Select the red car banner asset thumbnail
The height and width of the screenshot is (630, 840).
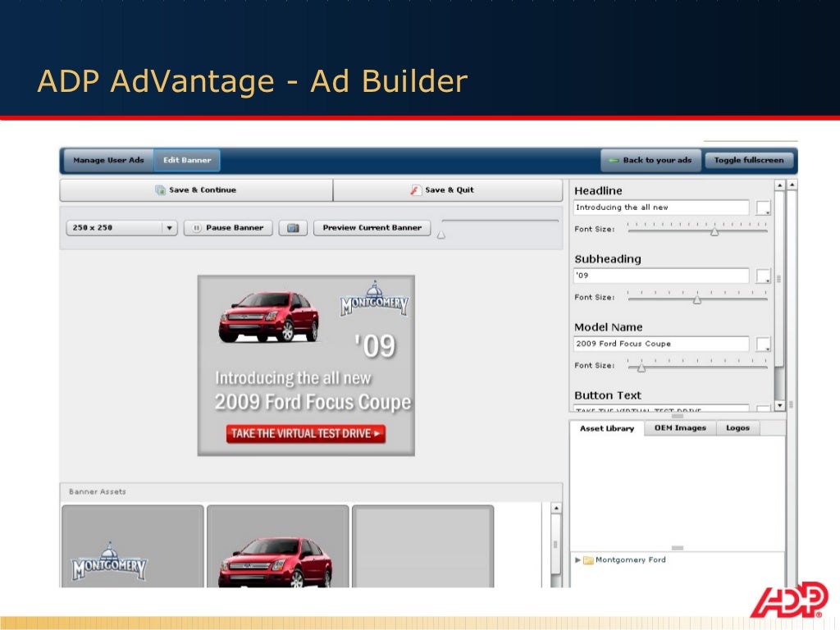277,546
